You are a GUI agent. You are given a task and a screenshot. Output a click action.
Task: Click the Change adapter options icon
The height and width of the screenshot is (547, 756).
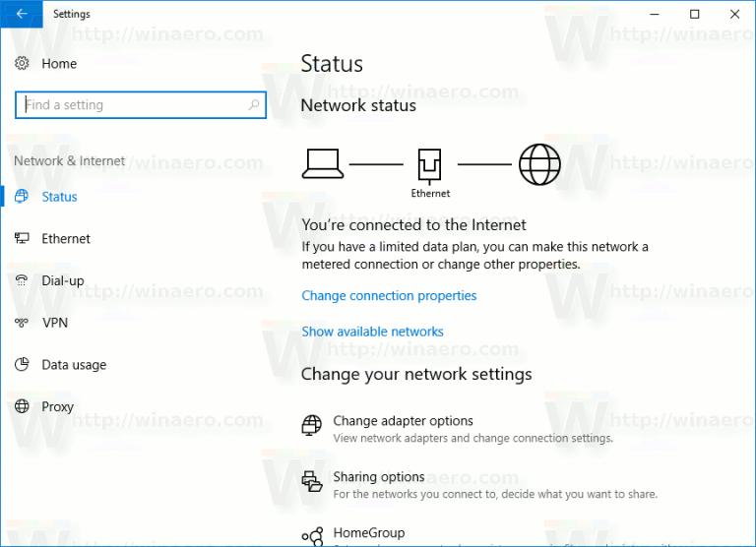tap(312, 426)
